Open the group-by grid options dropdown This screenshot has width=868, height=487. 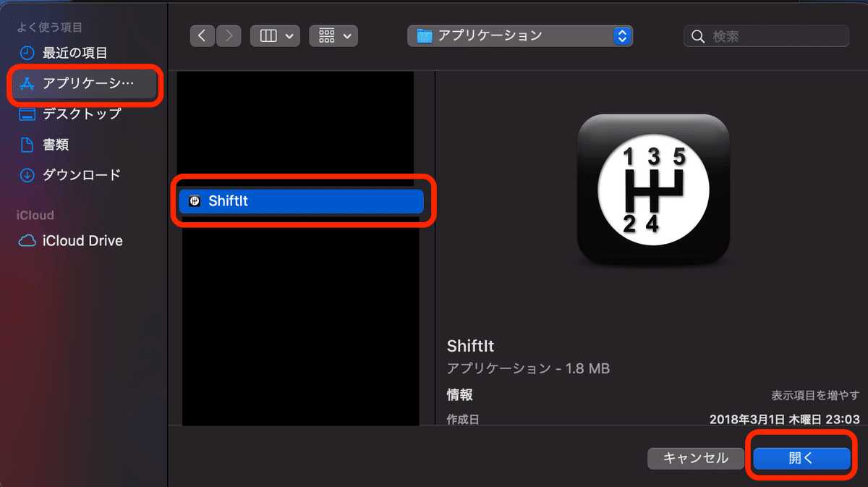[333, 36]
